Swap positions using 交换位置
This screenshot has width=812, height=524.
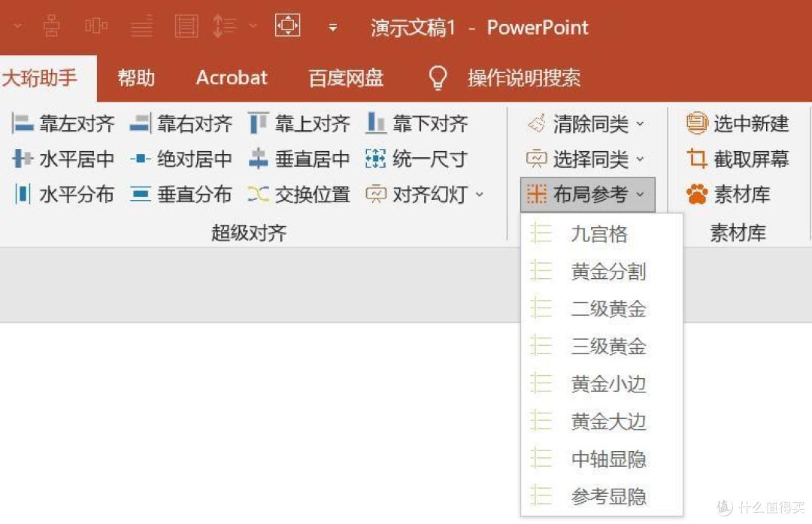(298, 194)
